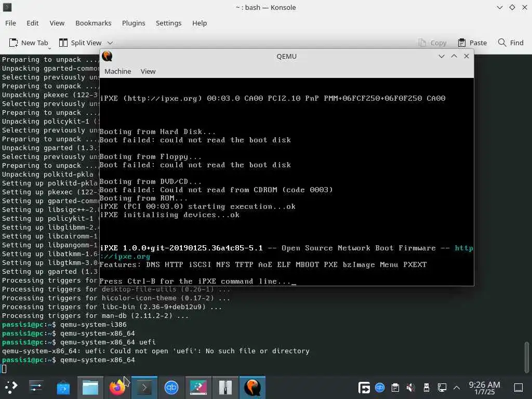Click 'Processing triggers for libc-bin' line
Viewport: 532px width, 399px height.
[112, 307]
